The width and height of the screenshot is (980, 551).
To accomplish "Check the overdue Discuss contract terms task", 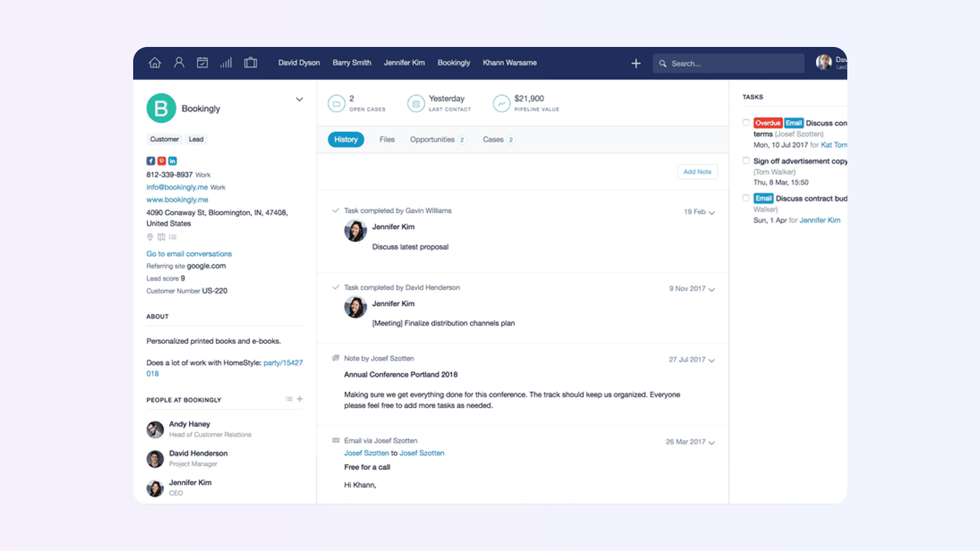I will 746,122.
